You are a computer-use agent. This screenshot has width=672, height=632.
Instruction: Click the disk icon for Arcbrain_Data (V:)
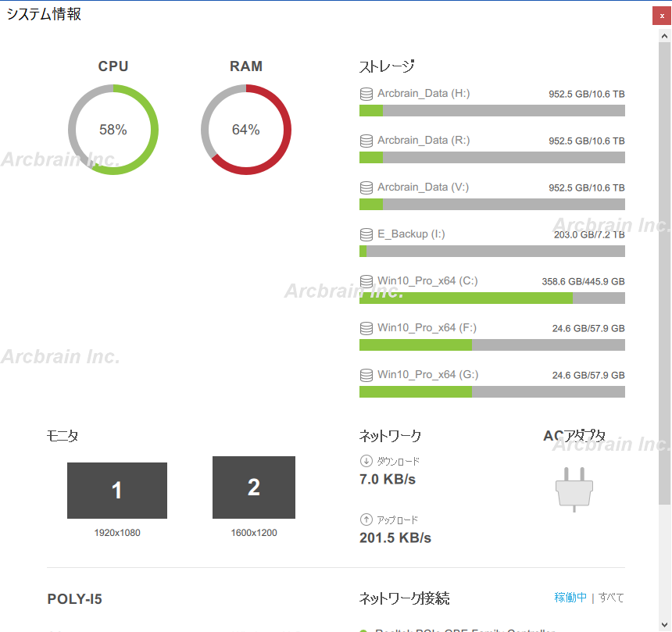366,187
